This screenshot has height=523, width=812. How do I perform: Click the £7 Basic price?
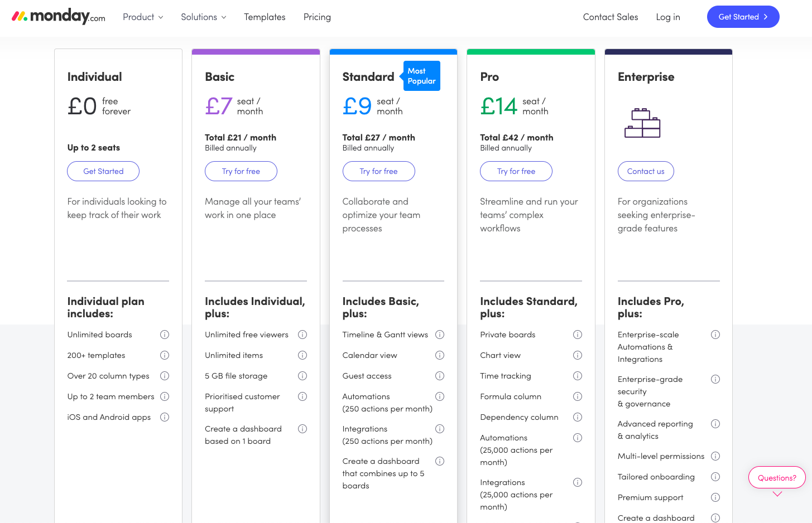(x=219, y=106)
